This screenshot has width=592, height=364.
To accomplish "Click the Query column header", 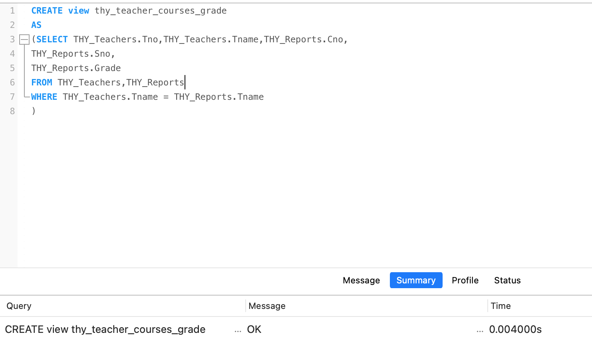I will coord(19,306).
